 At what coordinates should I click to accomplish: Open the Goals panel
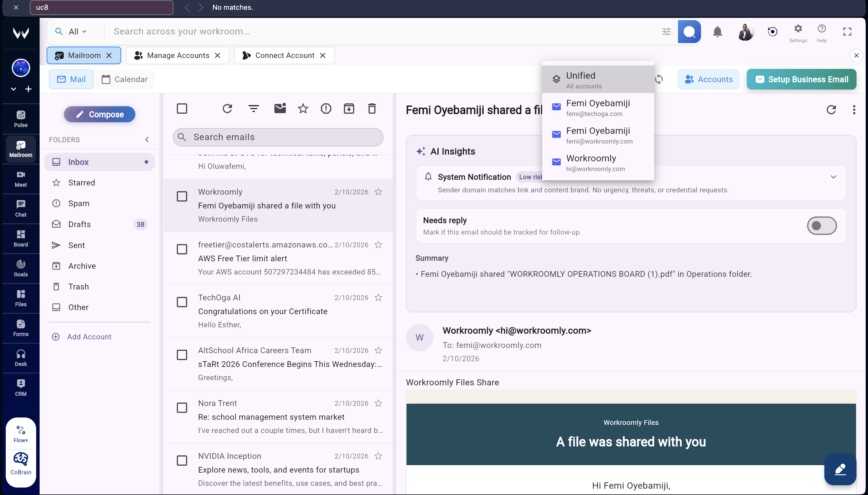20,268
